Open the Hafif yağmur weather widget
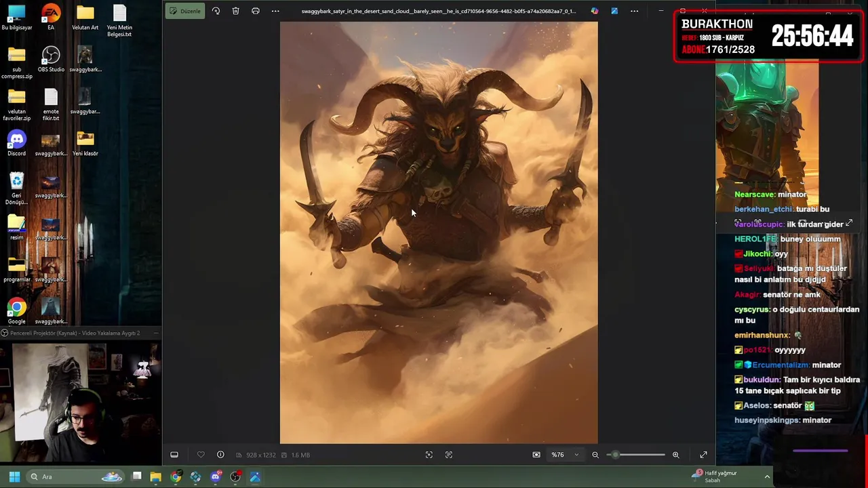 coord(714,476)
